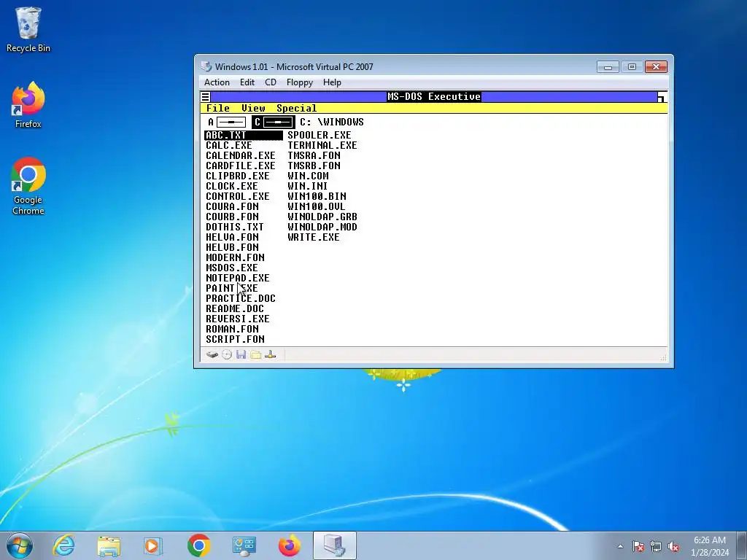Click the taskbar clock and date
The width and height of the screenshot is (747, 560).
709,546
